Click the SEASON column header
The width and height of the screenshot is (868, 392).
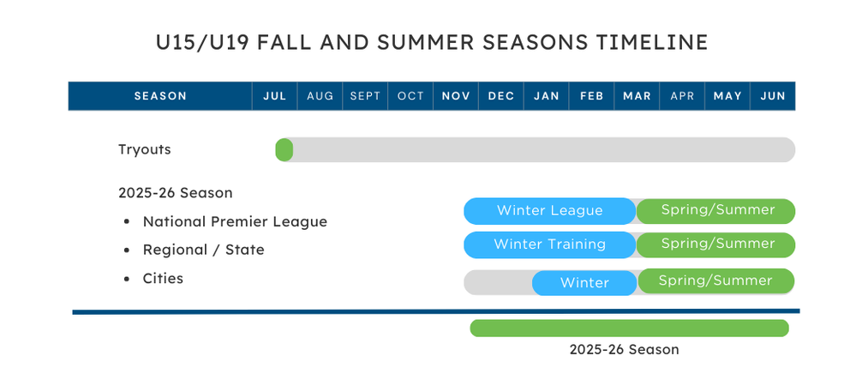(x=160, y=96)
